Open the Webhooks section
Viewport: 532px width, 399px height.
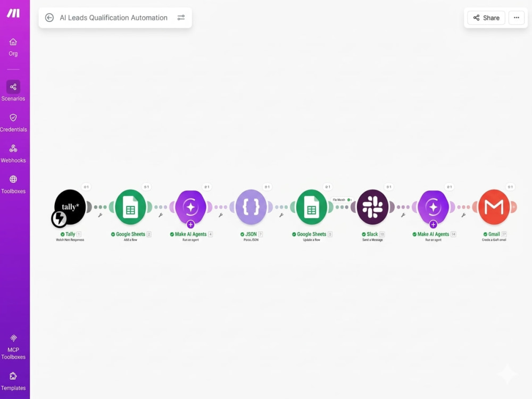click(x=13, y=154)
